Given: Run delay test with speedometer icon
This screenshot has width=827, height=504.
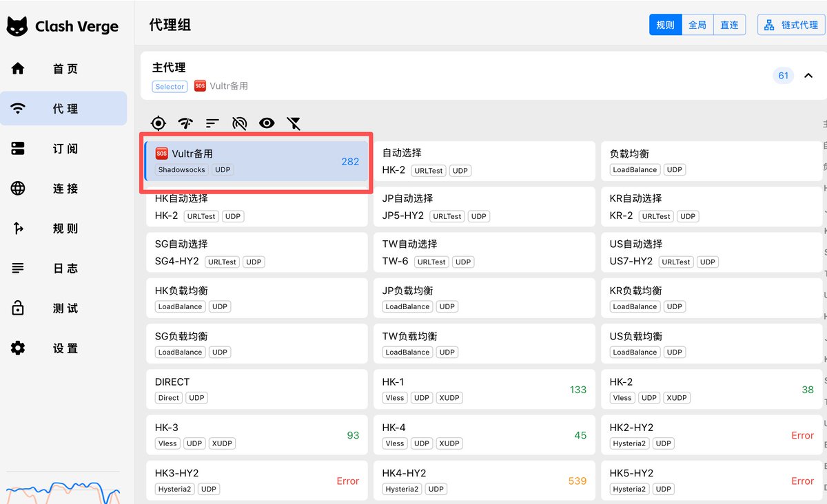Looking at the screenshot, I should click(x=185, y=123).
